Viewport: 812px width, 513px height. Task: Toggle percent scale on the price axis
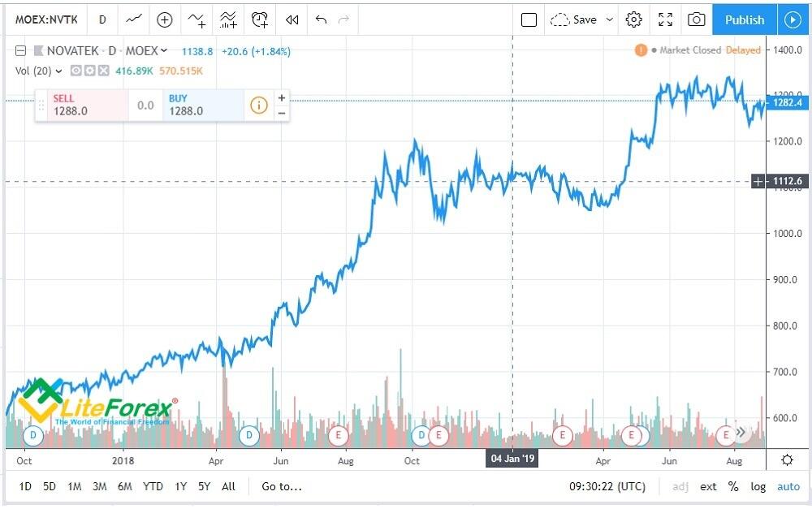coord(733,486)
